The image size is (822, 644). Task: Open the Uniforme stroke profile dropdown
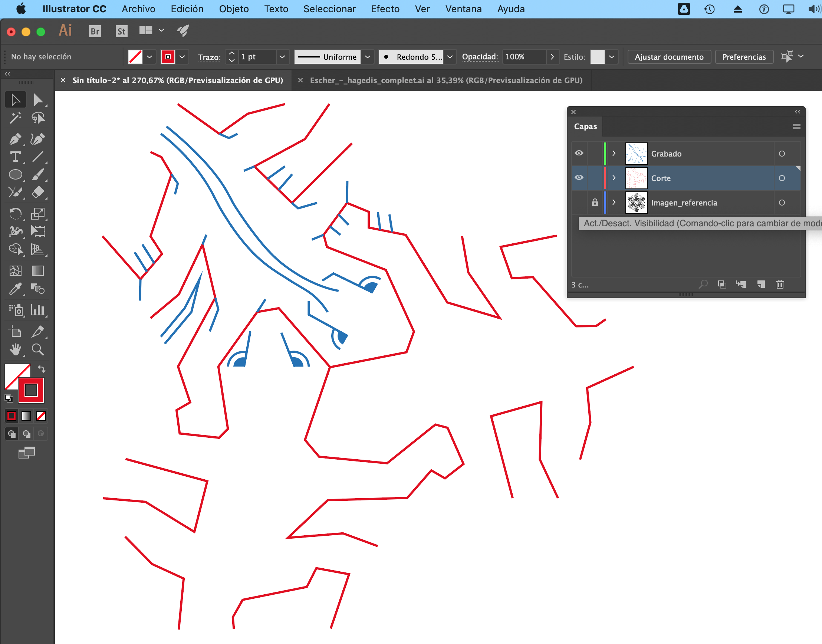(x=368, y=57)
